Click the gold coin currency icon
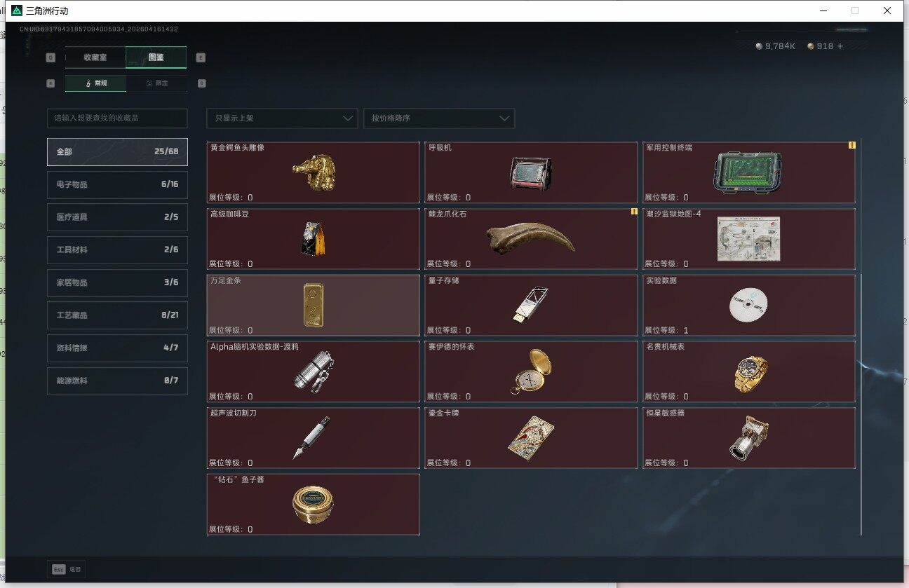 (x=811, y=46)
